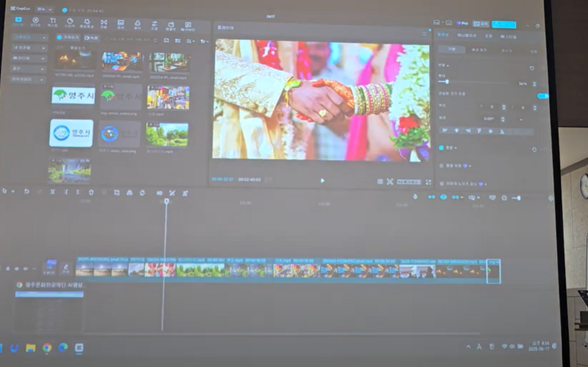Click the scale percentage stepper
The width and height of the screenshot is (588, 367).
[x=534, y=84]
